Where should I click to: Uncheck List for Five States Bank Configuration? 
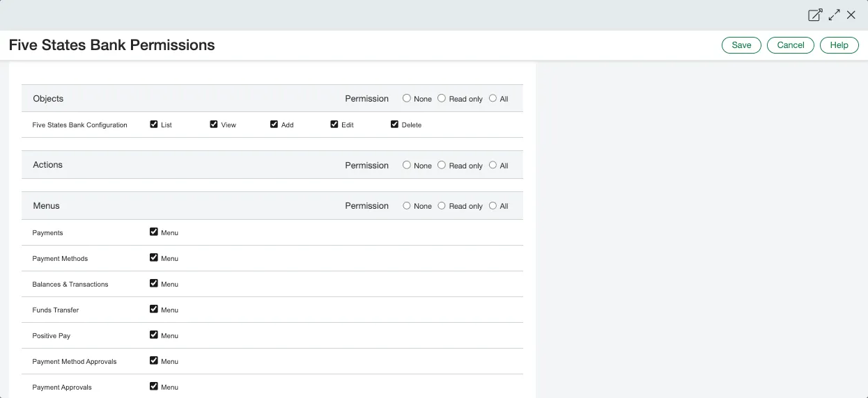point(154,124)
